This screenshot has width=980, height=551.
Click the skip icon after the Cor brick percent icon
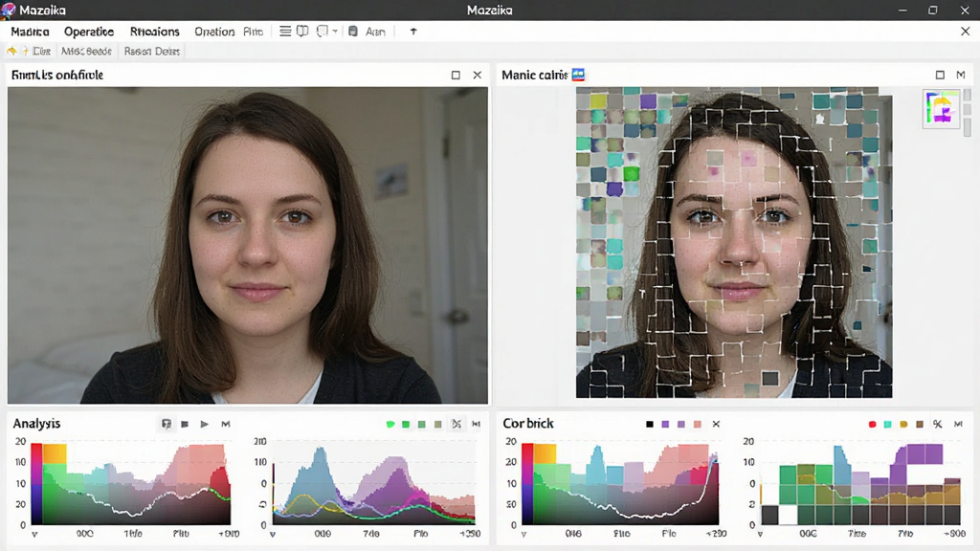click(958, 424)
